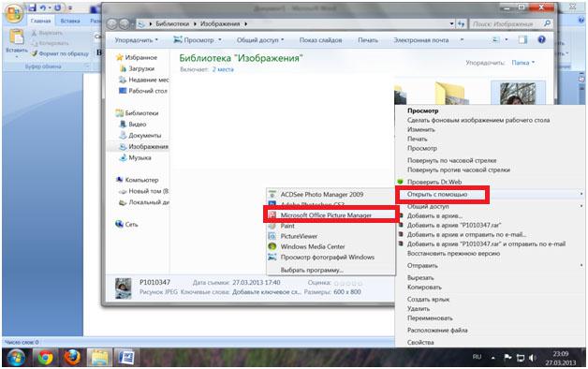Image resolution: width=588 pixels, height=369 pixels.
Task: Open the address bar history dropdown arrow
Action: coord(452,24)
